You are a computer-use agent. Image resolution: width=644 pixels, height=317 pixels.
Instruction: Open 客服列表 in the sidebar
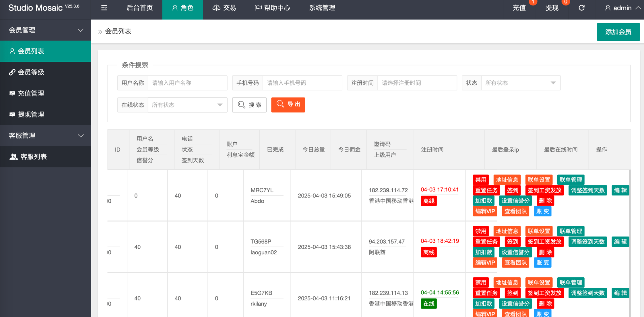click(x=33, y=157)
